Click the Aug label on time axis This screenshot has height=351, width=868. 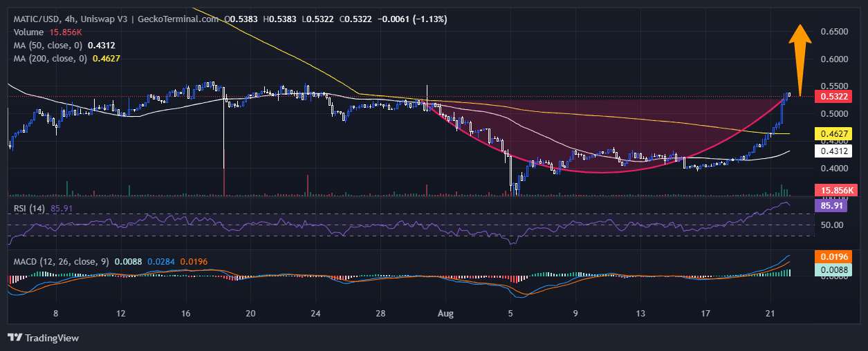point(446,313)
